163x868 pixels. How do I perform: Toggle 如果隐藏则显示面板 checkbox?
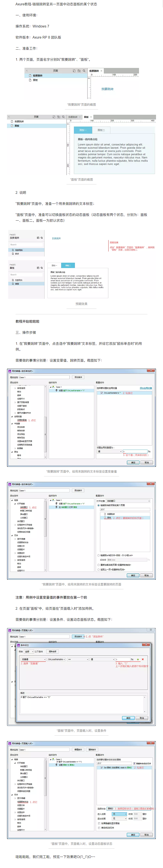(99, 823)
